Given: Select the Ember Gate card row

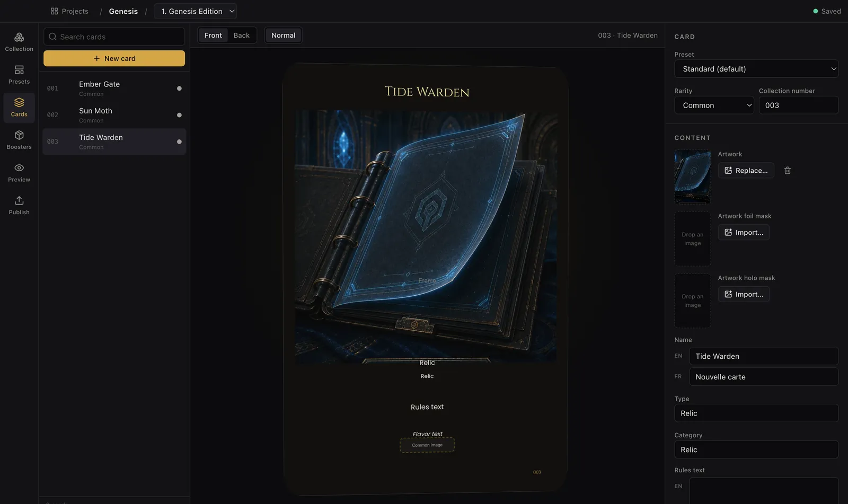Looking at the screenshot, I should [x=114, y=89].
